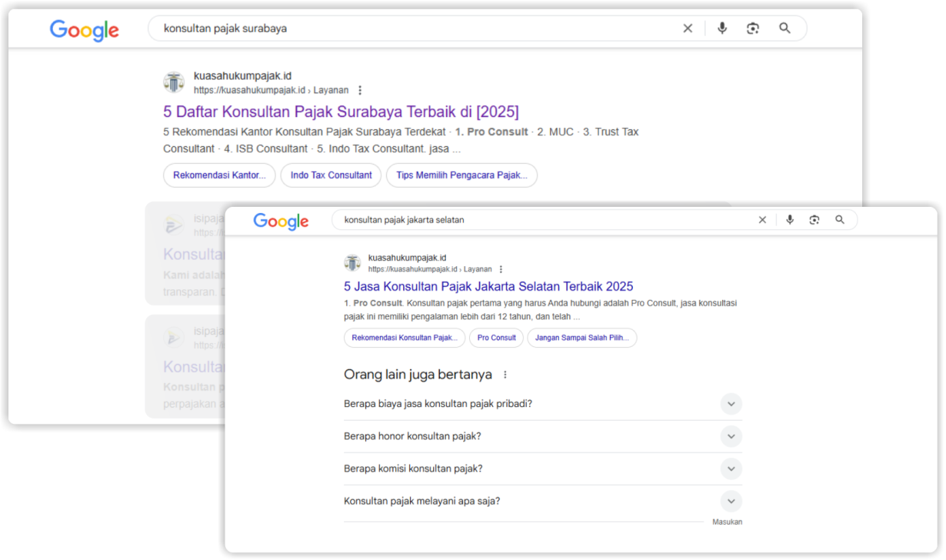946x560 pixels.
Task: Open Google Lens in Surabaya search window
Action: tap(753, 28)
